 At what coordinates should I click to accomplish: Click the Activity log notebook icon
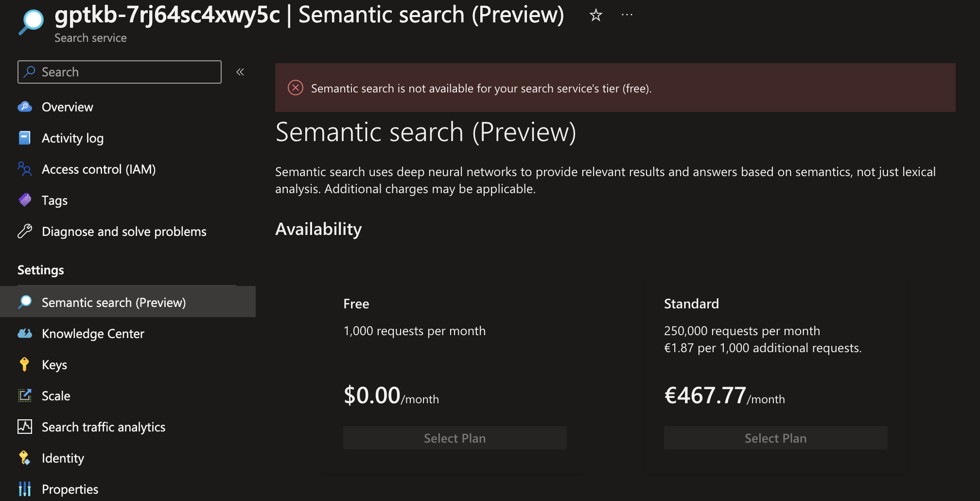(25, 138)
